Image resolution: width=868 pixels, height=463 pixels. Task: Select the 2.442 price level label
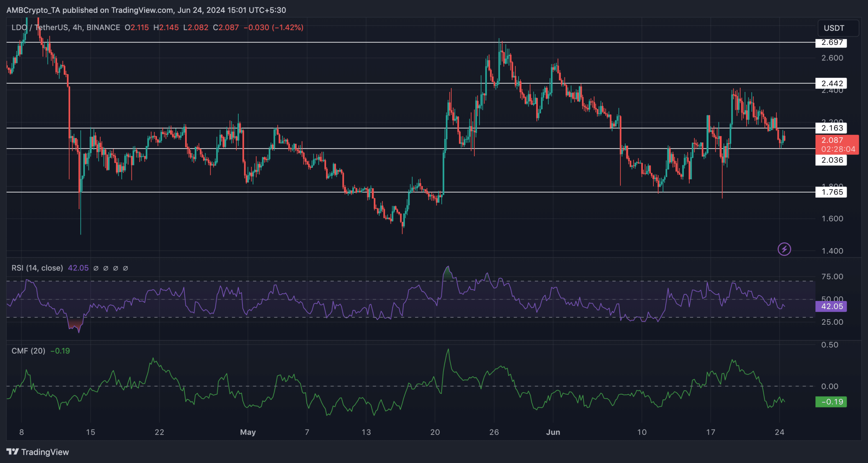click(831, 83)
